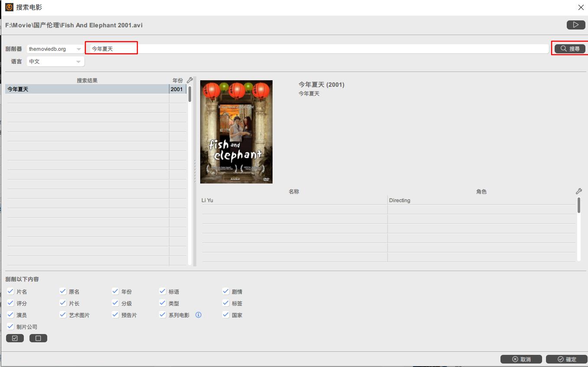Close the 搜索电影 dialog window
Screen dimensions: 588x367
(x=581, y=7)
